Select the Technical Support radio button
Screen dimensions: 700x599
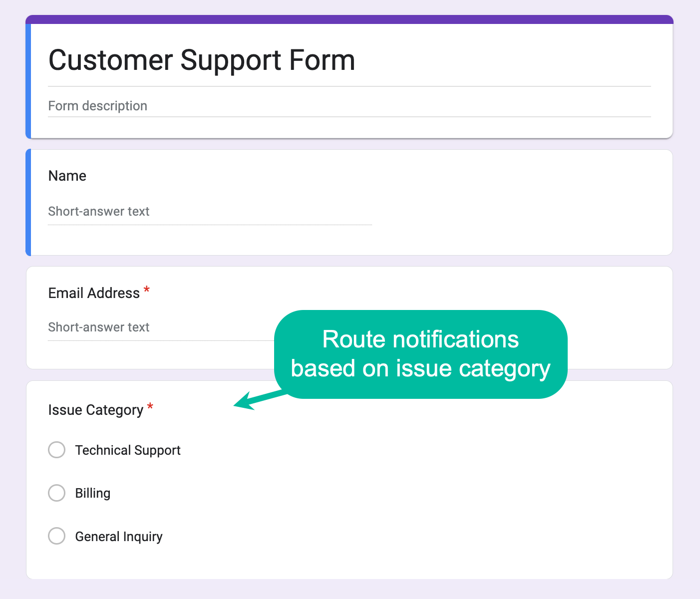coord(57,450)
